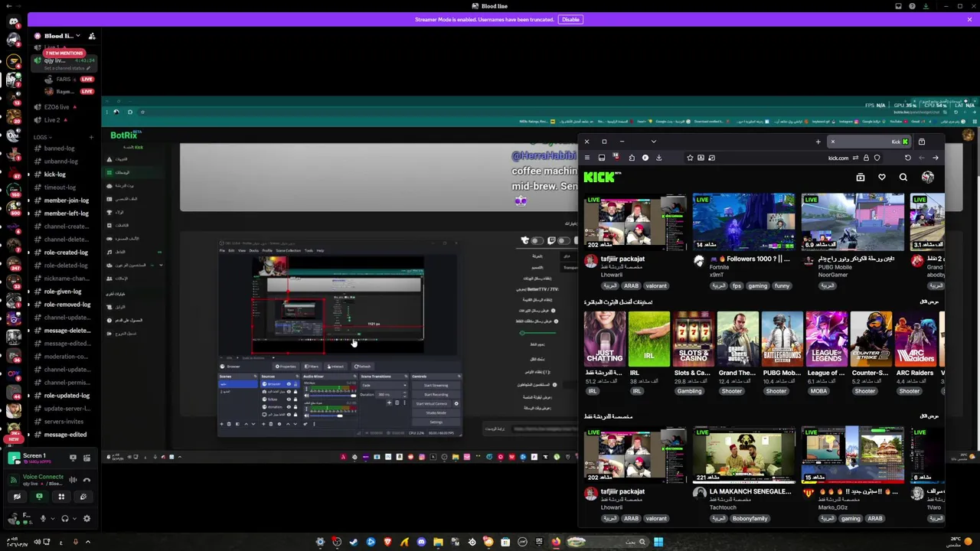The height and width of the screenshot is (551, 980).
Task: Open Epic Games launcher from taskbar
Action: tap(539, 542)
